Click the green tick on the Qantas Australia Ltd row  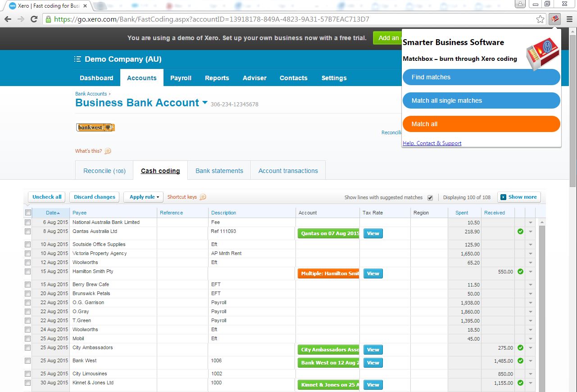[520, 232]
